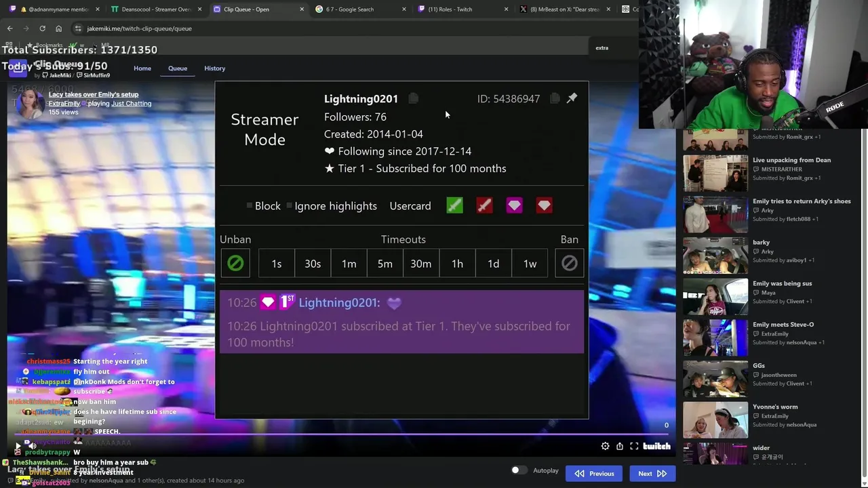Click the green sword badge icon

454,205
